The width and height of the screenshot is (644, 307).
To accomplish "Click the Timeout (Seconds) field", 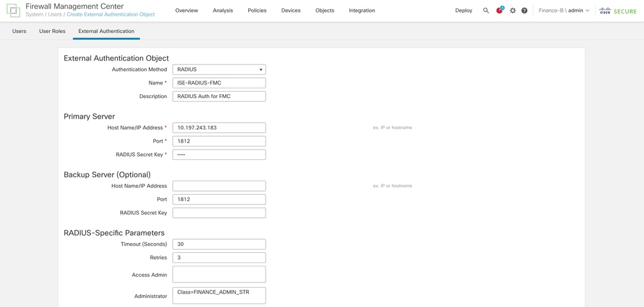I will coord(219,244).
